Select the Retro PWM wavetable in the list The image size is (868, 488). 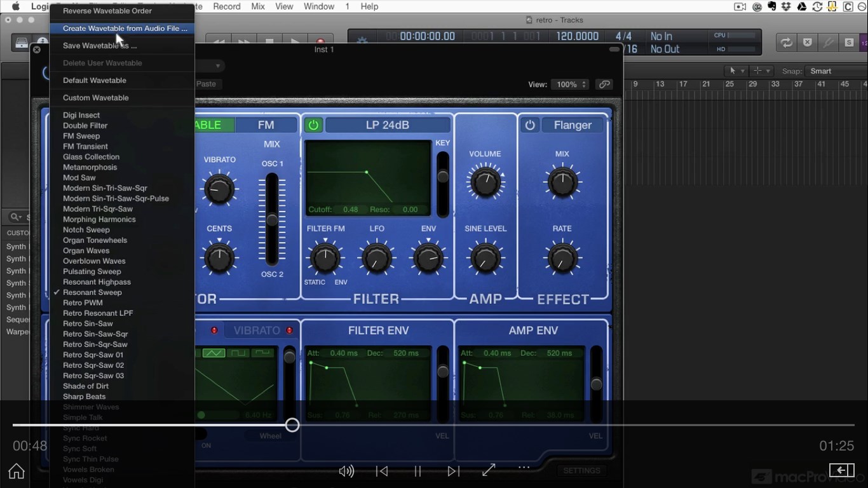coord(83,302)
